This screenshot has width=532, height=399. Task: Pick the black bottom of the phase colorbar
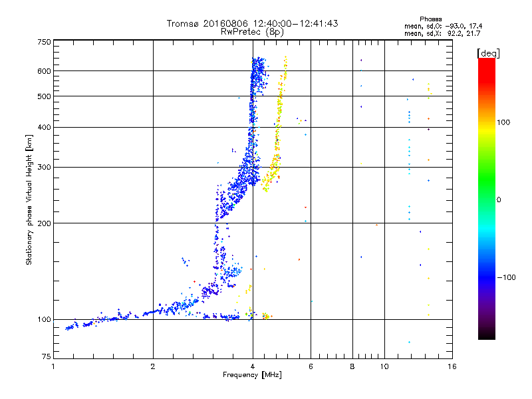coord(487,336)
